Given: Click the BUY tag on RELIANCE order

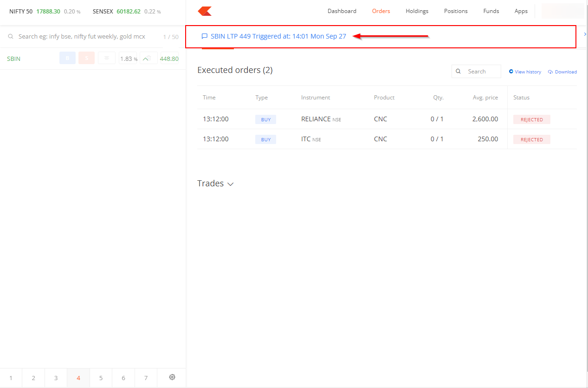Looking at the screenshot, I should point(266,119).
